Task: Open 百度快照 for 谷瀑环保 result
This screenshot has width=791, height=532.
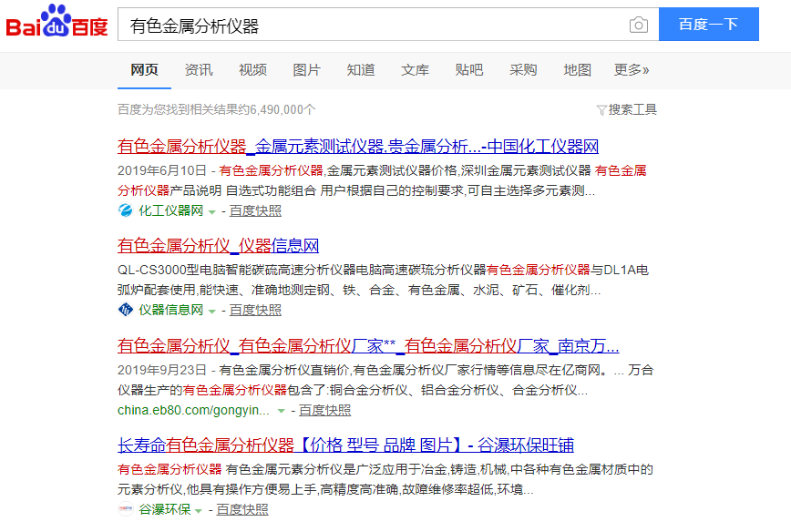Action: coord(242,510)
